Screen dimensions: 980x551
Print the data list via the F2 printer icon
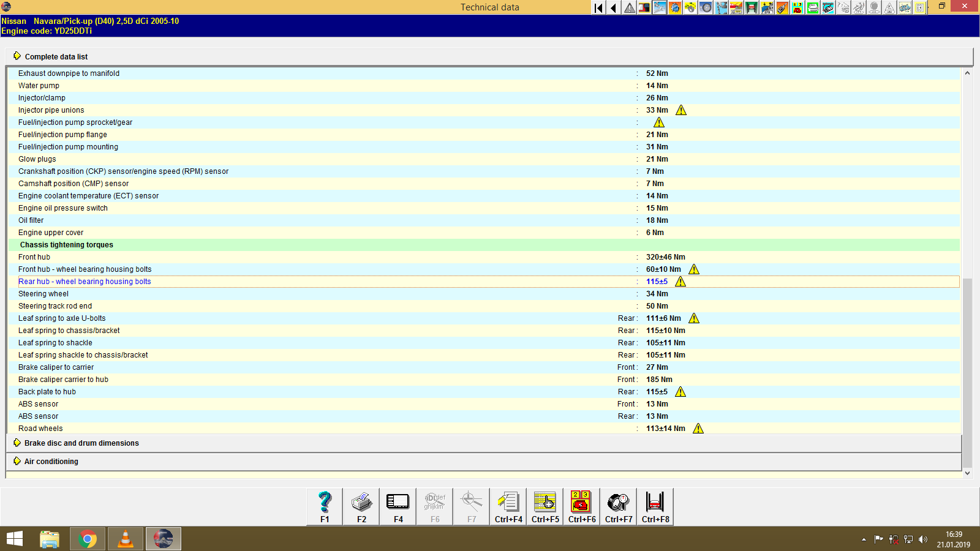[x=361, y=504]
